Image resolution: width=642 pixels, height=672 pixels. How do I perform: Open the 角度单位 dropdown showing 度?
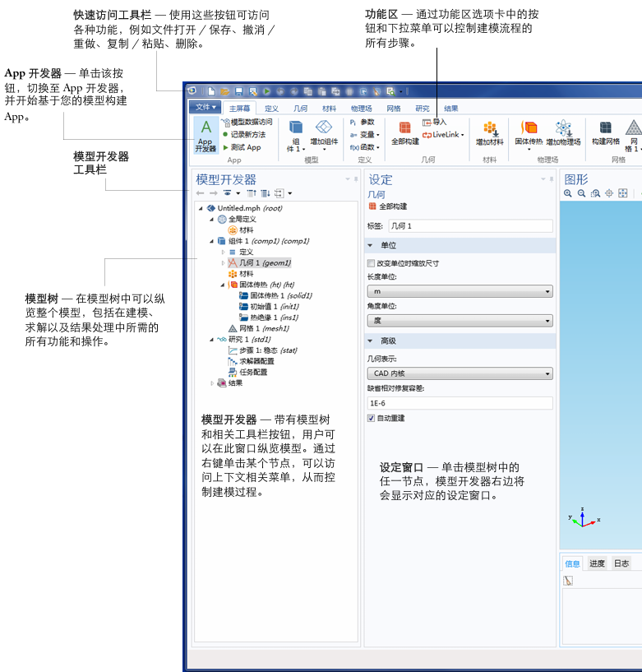pyautogui.click(x=460, y=321)
